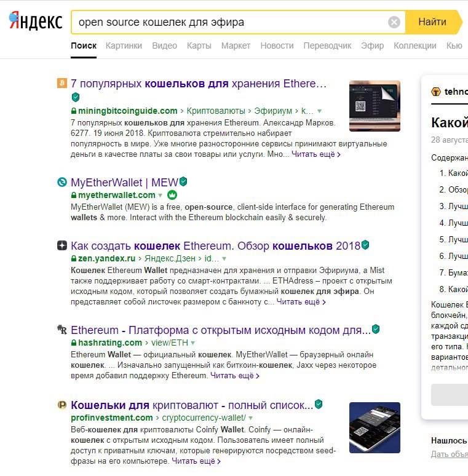Click lock icon beside hashrating.com
468x476 pixels.
74,343
